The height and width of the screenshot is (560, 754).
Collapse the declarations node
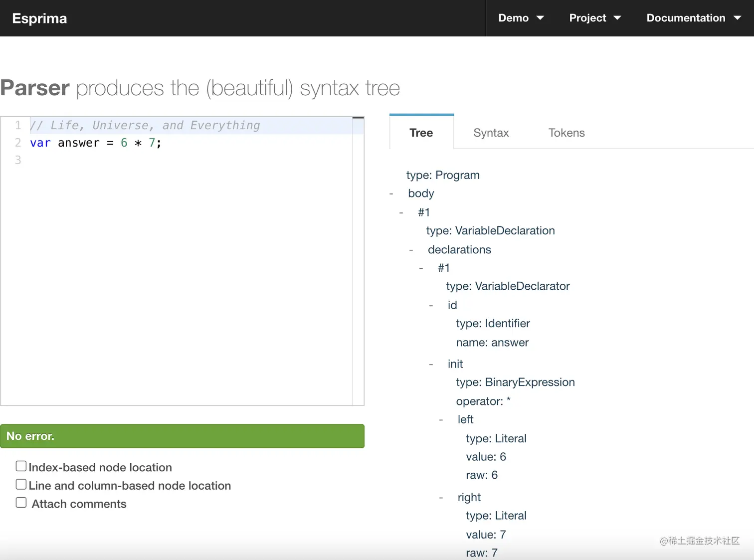tap(411, 250)
